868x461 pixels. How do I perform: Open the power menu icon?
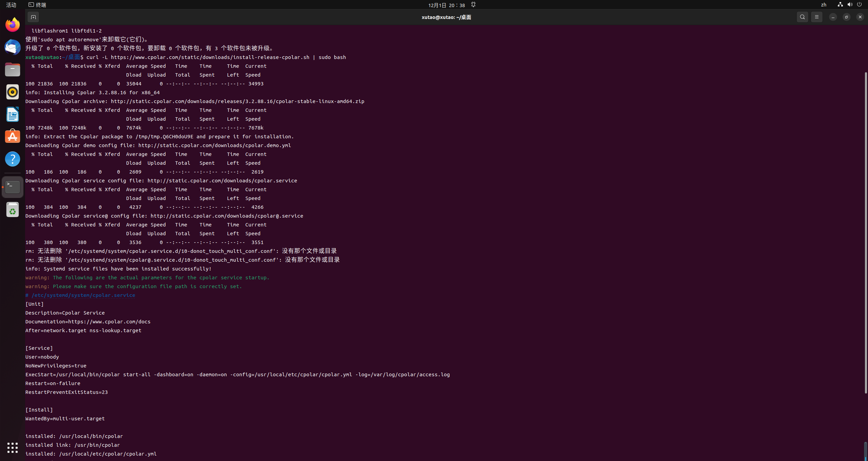click(859, 5)
